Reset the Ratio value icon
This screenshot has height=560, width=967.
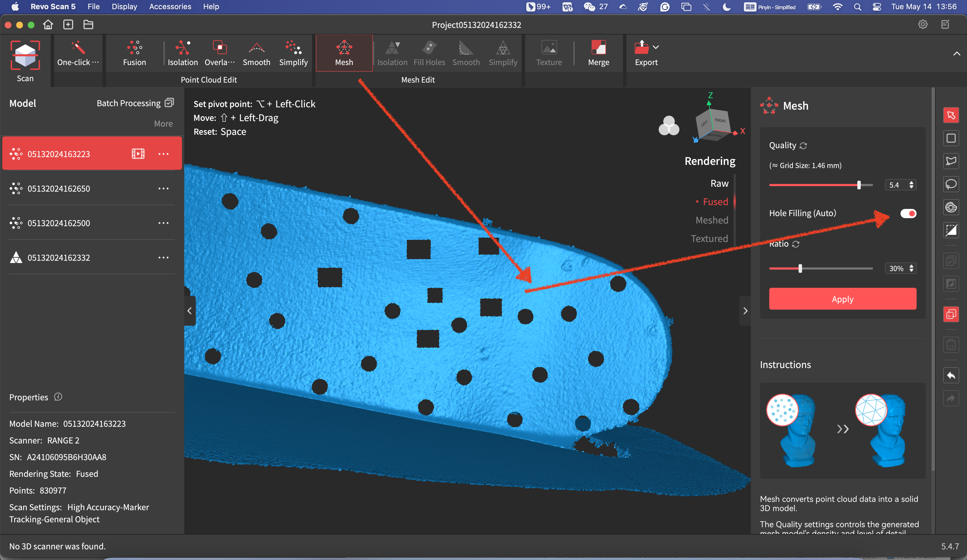[x=795, y=244]
